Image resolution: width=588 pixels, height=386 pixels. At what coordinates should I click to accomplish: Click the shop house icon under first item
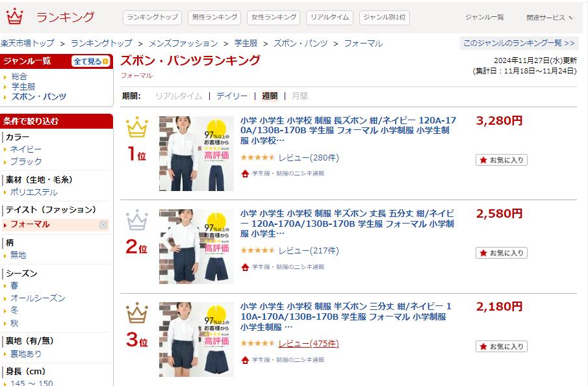245,174
